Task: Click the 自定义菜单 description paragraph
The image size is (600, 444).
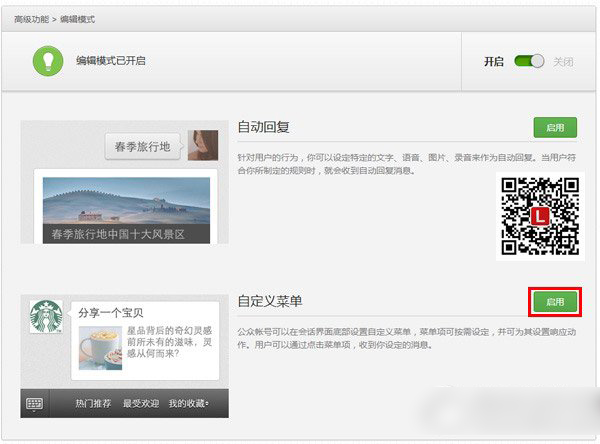Action: [406, 338]
